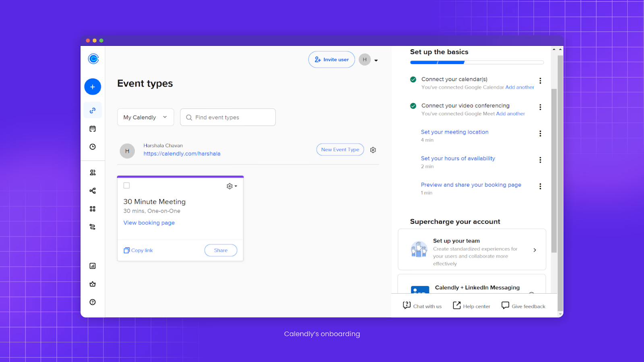Open the Analytics chart icon
Screen dimensions: 644x362
pyautogui.click(x=93, y=265)
